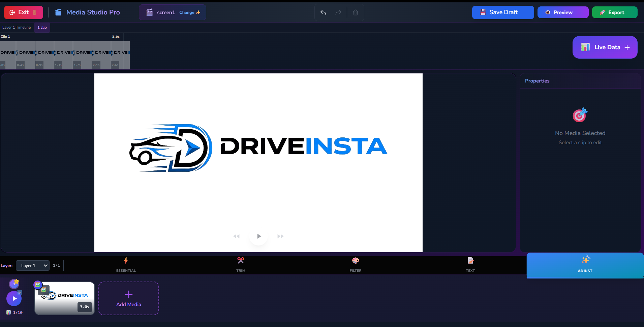Click the Export button
Image resolution: width=644 pixels, height=327 pixels.
(614, 12)
